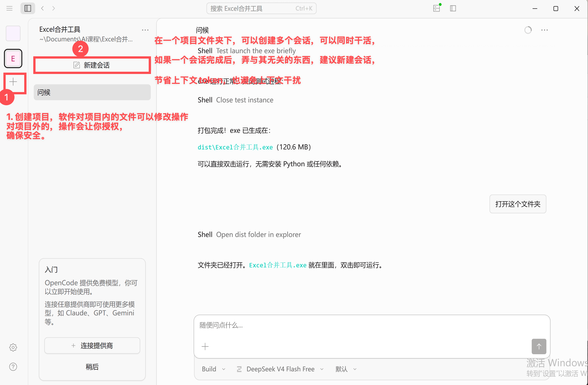Toggle the right side panel icon
The image size is (588, 385).
(x=453, y=8)
